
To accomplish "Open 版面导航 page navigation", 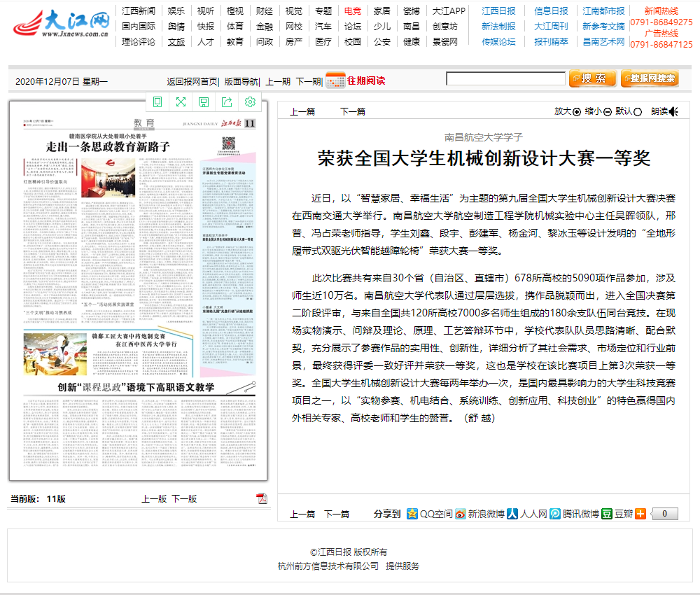I will [241, 81].
